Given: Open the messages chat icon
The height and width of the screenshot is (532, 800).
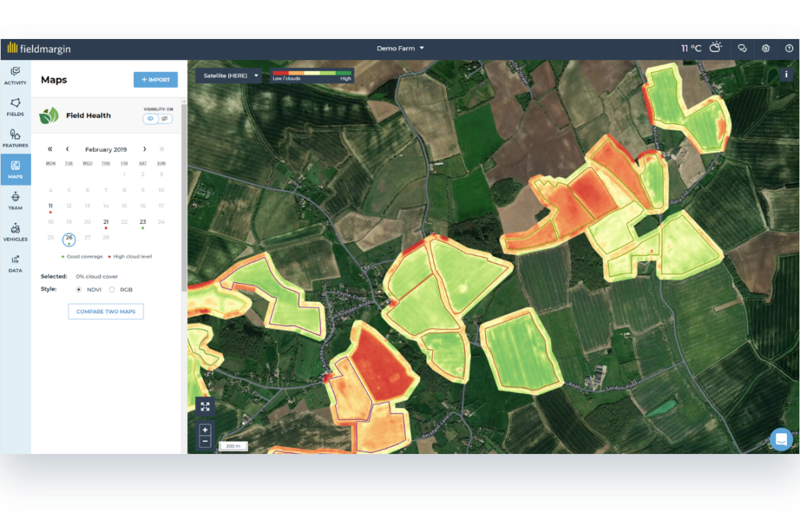Looking at the screenshot, I should 742,48.
